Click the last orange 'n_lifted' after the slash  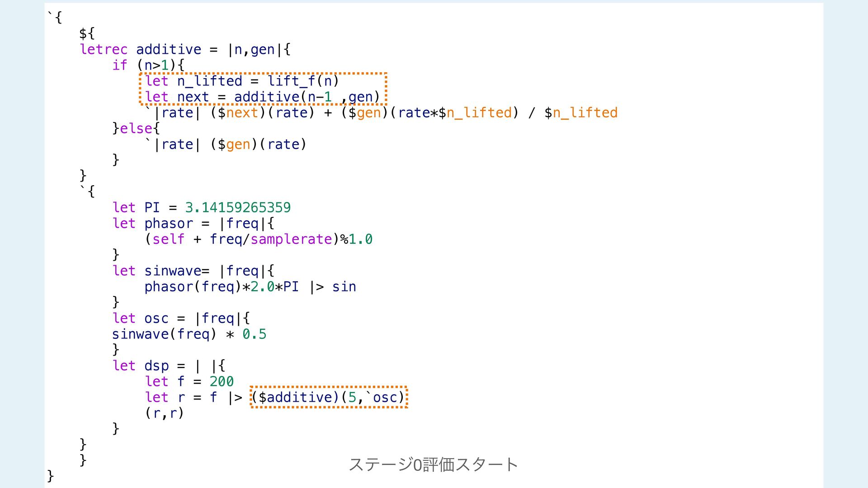585,113
